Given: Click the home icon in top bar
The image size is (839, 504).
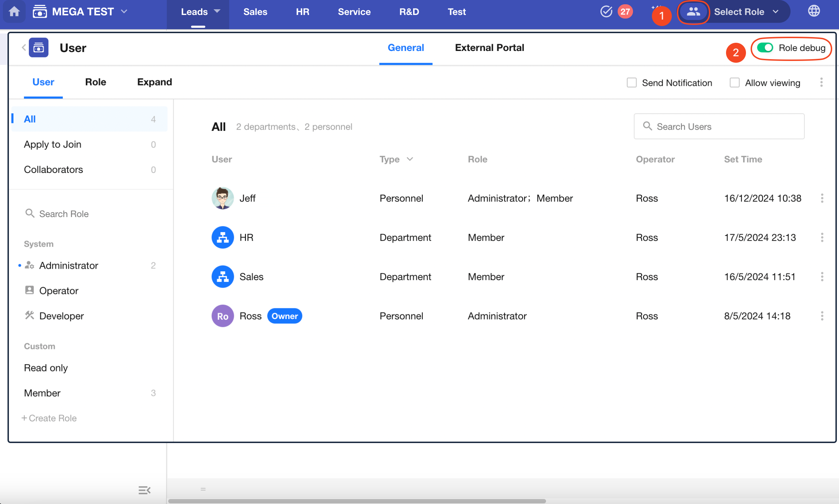Looking at the screenshot, I should (x=14, y=11).
